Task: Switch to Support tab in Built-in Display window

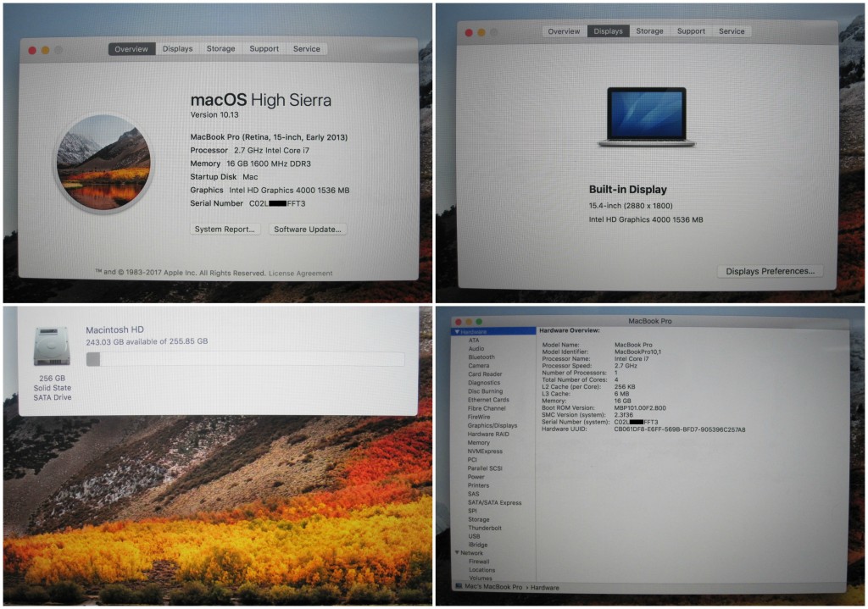Action: (691, 31)
